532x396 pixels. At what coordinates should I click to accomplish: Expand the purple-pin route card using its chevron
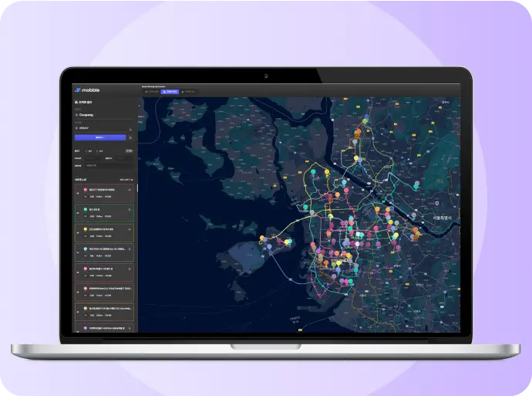click(x=130, y=328)
